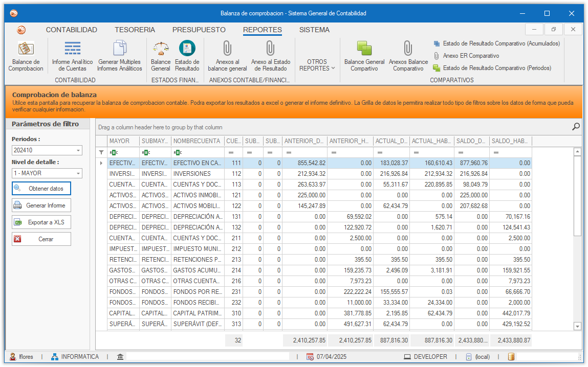
Task: Open Anexos al balance general
Action: point(227,56)
